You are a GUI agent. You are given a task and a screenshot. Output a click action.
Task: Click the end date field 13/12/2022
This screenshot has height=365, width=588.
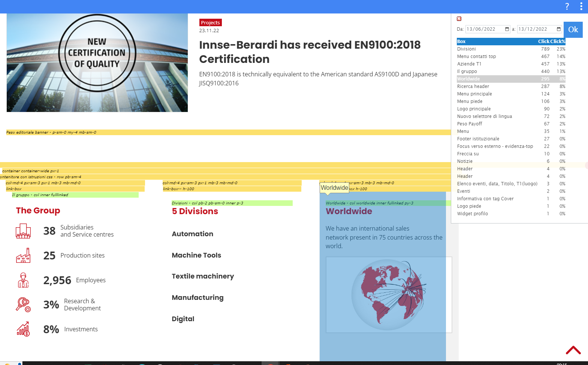point(539,29)
